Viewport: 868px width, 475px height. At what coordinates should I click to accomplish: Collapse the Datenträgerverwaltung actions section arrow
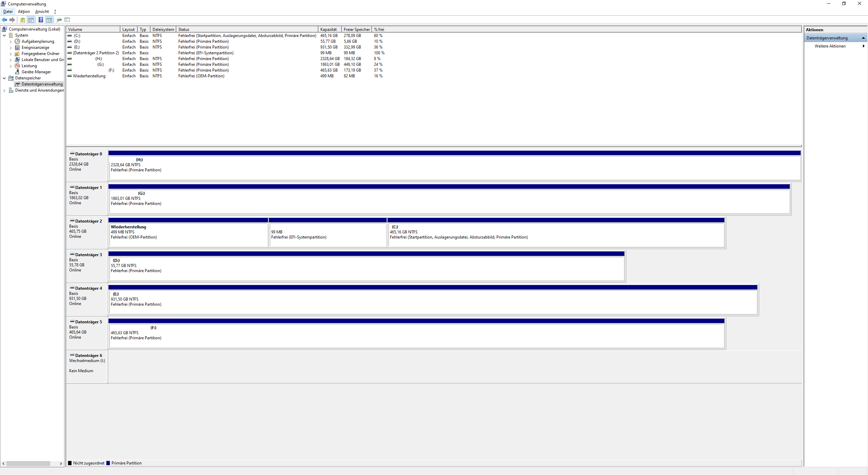tap(863, 38)
